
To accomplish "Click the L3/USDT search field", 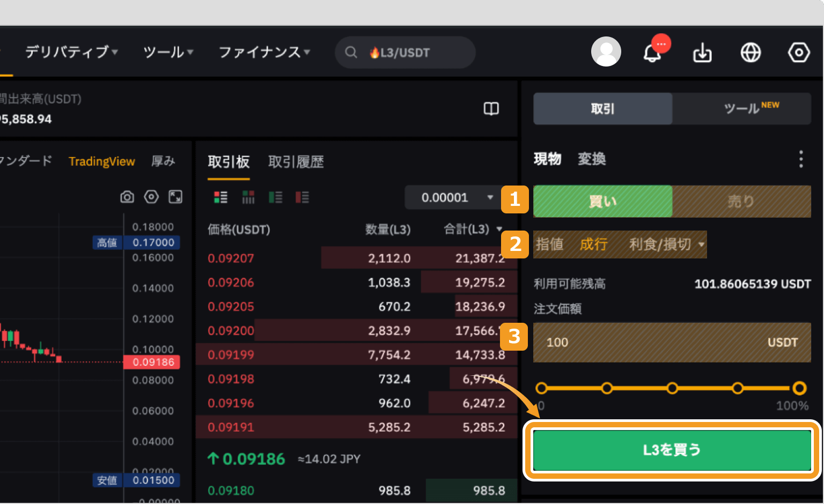I will (x=405, y=52).
